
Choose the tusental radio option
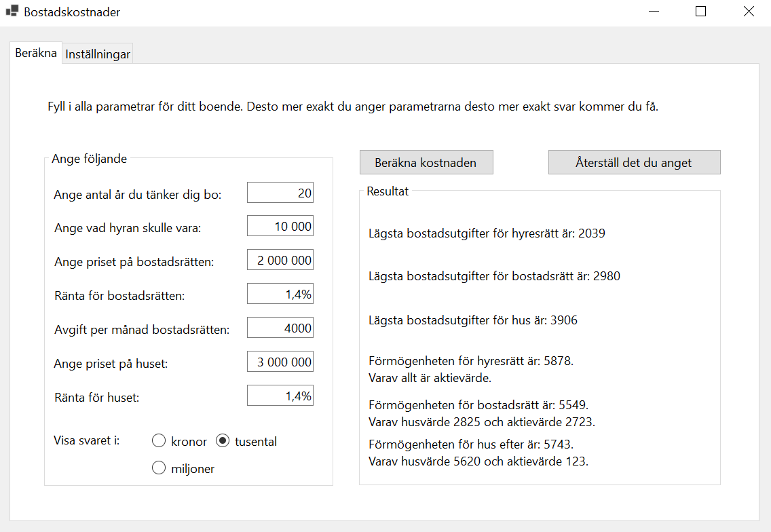pos(223,441)
